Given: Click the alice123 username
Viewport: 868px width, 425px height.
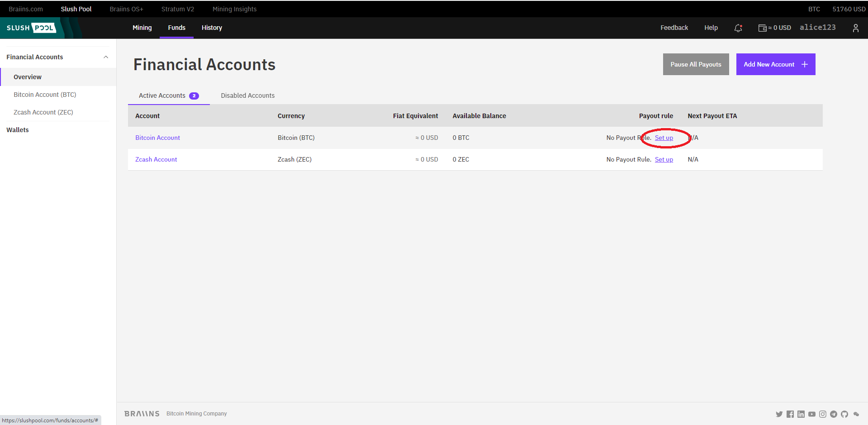Looking at the screenshot, I should [x=817, y=27].
